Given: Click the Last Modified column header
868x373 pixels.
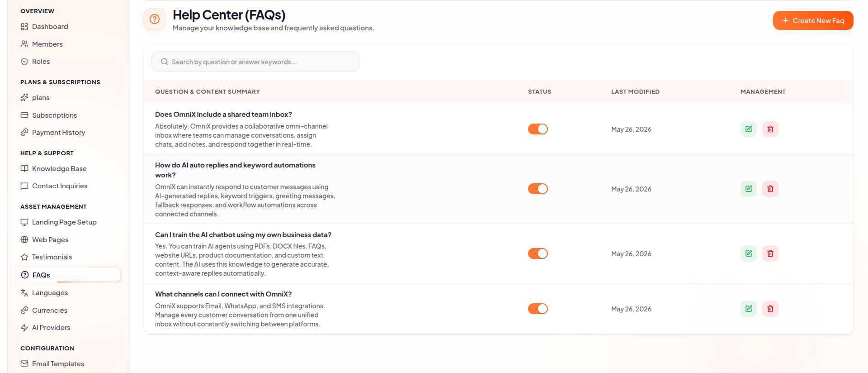Looking at the screenshot, I should pyautogui.click(x=635, y=91).
